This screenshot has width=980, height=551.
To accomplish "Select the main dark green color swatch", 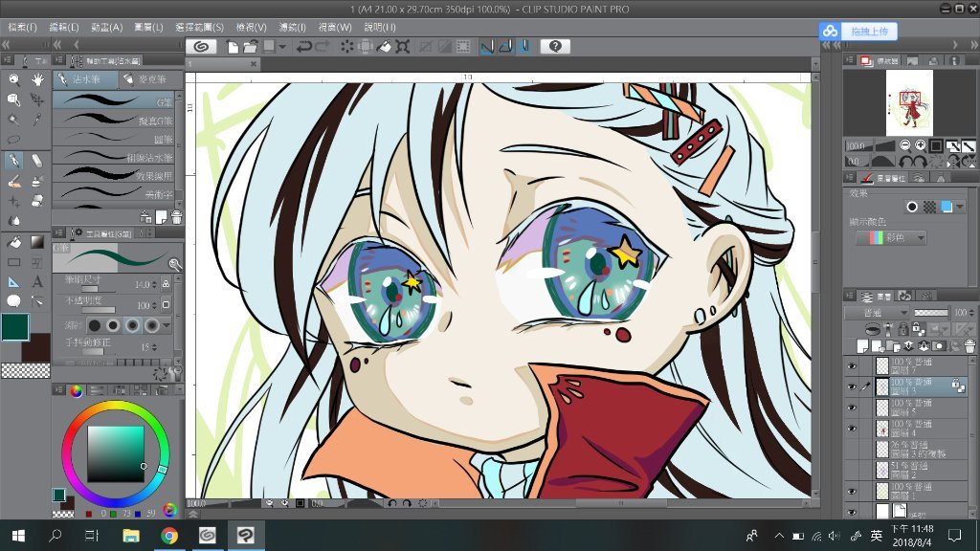I will (15, 327).
